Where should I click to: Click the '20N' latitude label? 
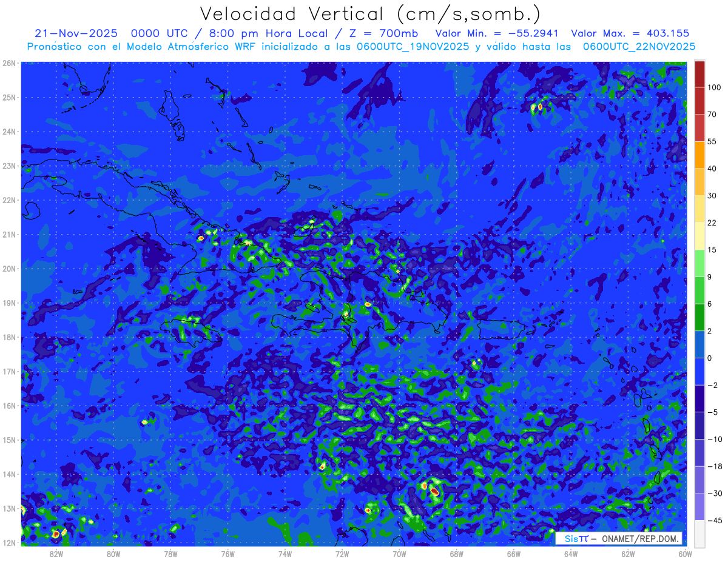(8, 269)
